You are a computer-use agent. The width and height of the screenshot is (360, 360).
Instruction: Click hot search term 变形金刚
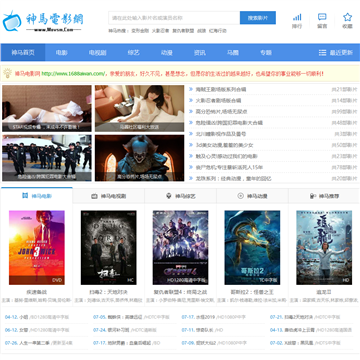[140, 31]
